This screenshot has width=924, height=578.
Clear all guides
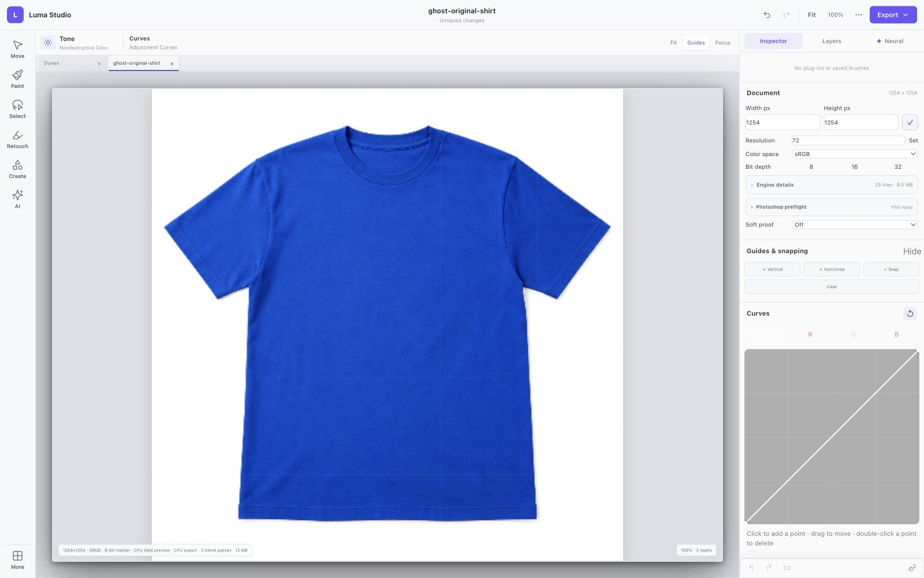coord(832,287)
